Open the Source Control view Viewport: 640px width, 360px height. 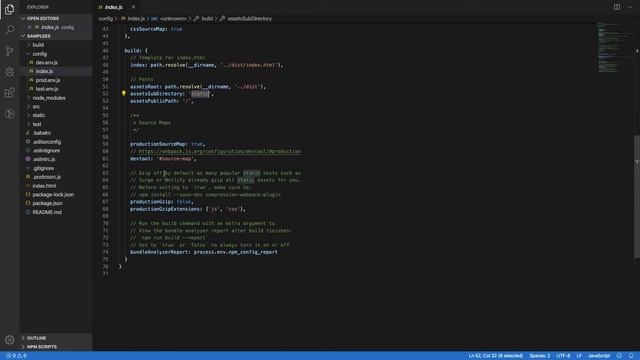(x=9, y=51)
